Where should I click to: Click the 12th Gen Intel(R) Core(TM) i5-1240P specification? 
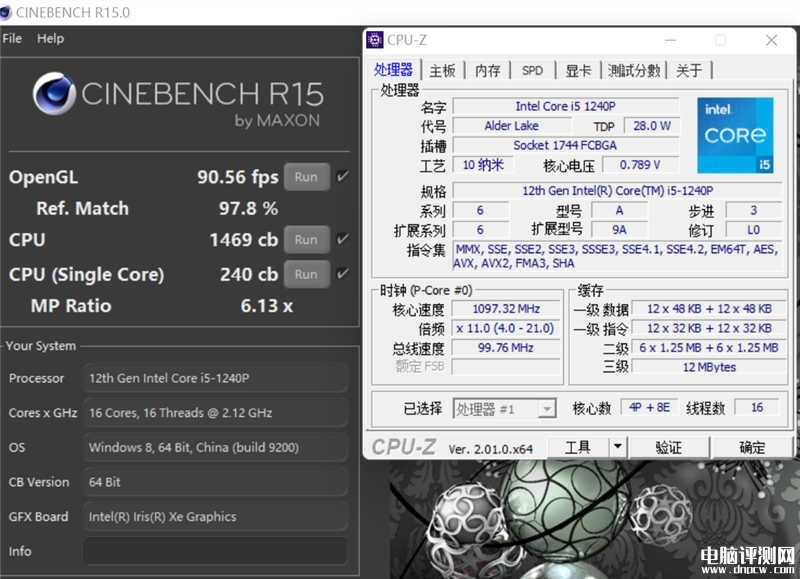[617, 190]
